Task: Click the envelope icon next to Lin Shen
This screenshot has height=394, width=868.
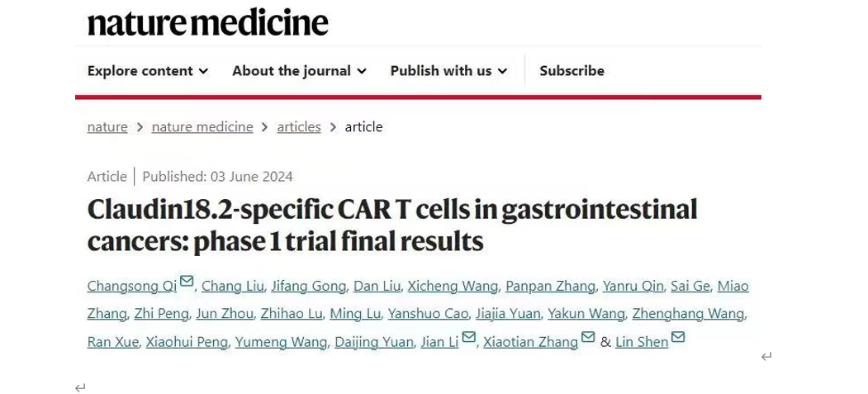Action: tap(678, 337)
